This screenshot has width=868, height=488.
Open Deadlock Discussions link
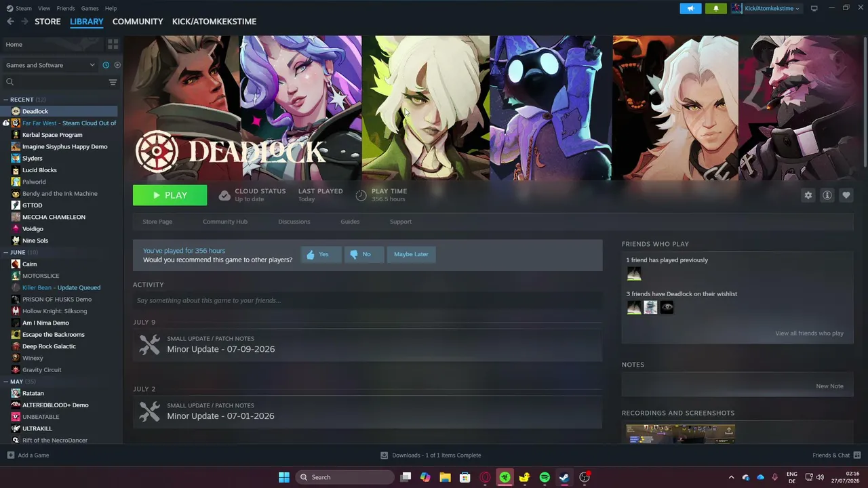[x=294, y=222]
